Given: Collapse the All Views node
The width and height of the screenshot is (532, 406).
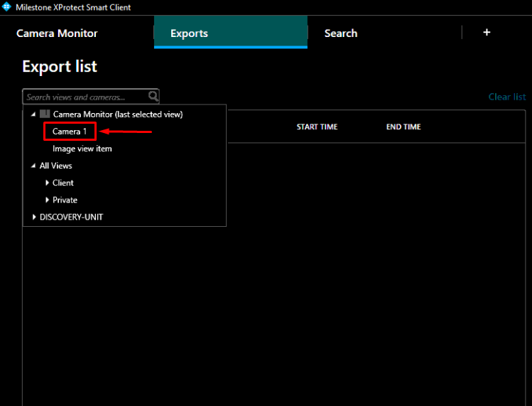Looking at the screenshot, I should tap(33, 166).
